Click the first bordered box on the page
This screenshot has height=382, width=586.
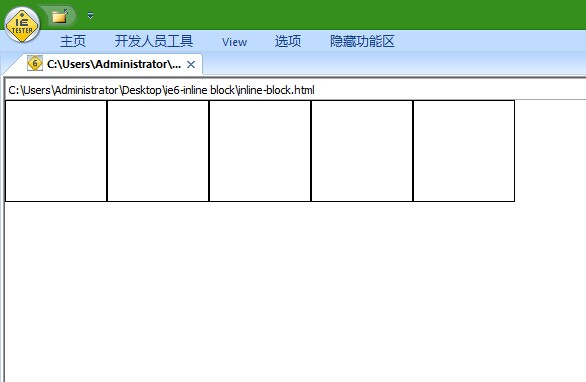56,151
